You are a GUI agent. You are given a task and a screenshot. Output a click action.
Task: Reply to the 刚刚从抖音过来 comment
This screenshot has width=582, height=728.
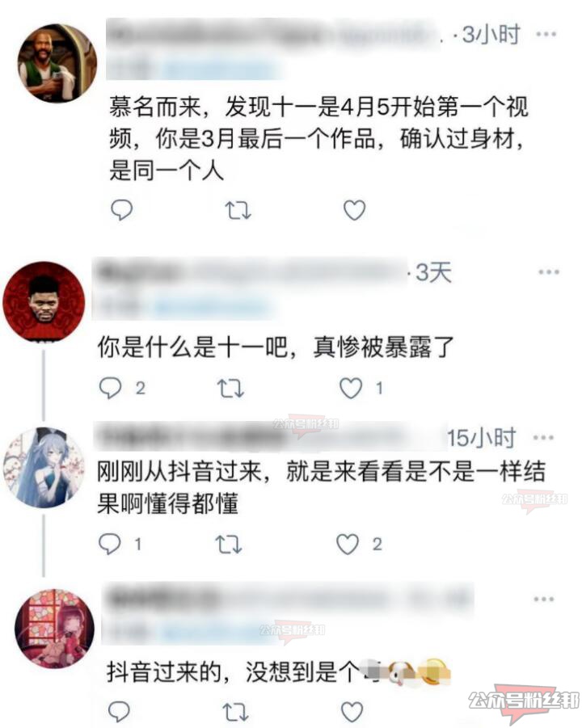(110, 544)
